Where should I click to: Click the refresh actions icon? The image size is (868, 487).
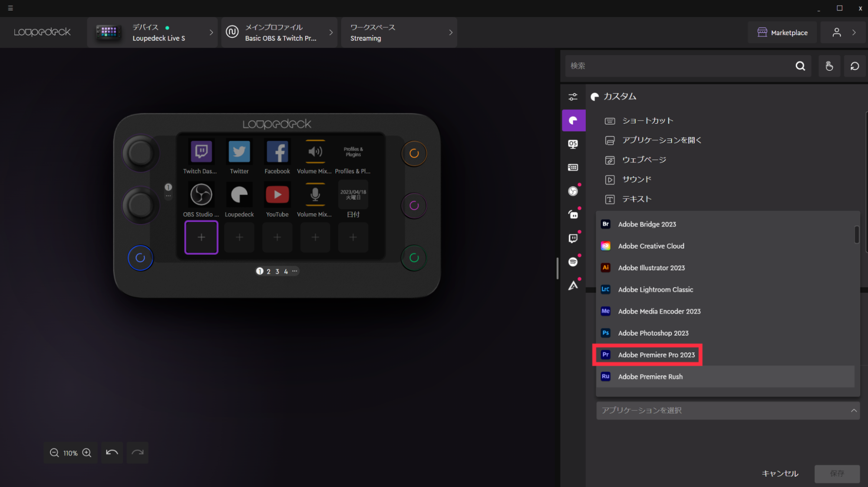pyautogui.click(x=855, y=66)
